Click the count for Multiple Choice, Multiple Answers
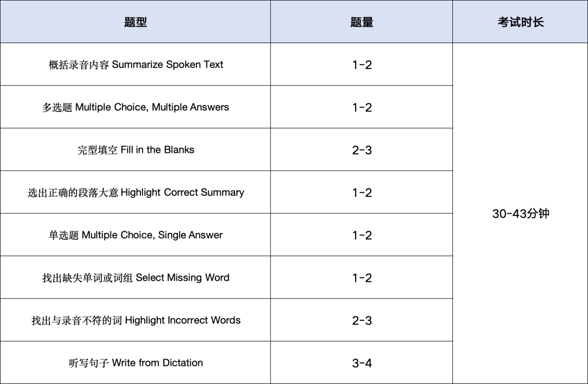588x384 pixels. [x=362, y=107]
